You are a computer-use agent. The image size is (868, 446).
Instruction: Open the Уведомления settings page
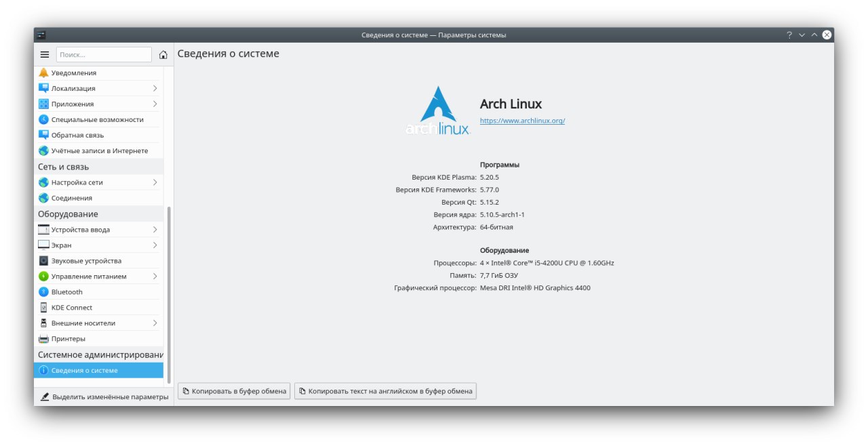pos(98,73)
